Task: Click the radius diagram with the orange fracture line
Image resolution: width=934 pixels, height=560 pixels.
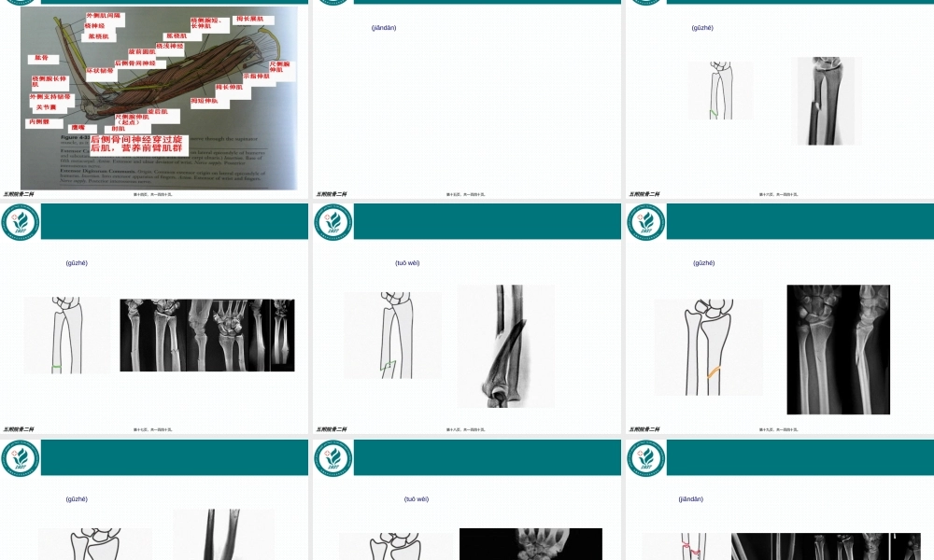Action: pyautogui.click(x=708, y=347)
